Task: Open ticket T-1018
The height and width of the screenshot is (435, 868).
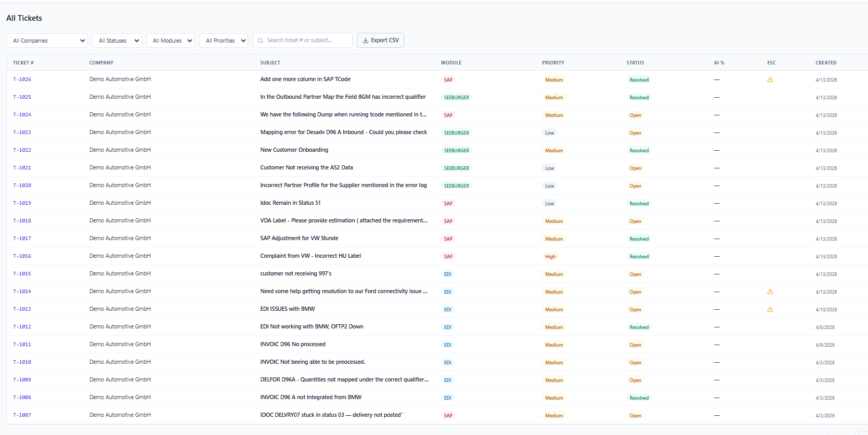Action: (22, 221)
